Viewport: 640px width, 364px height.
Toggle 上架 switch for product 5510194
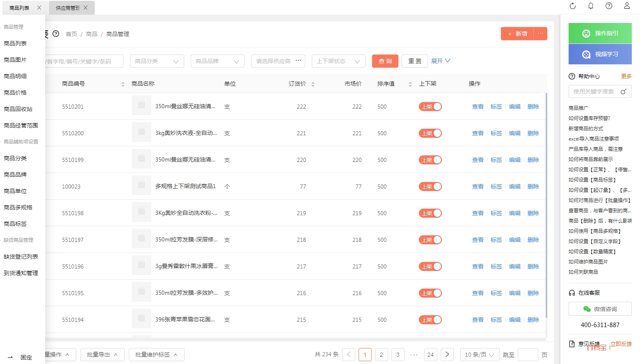pos(430,320)
